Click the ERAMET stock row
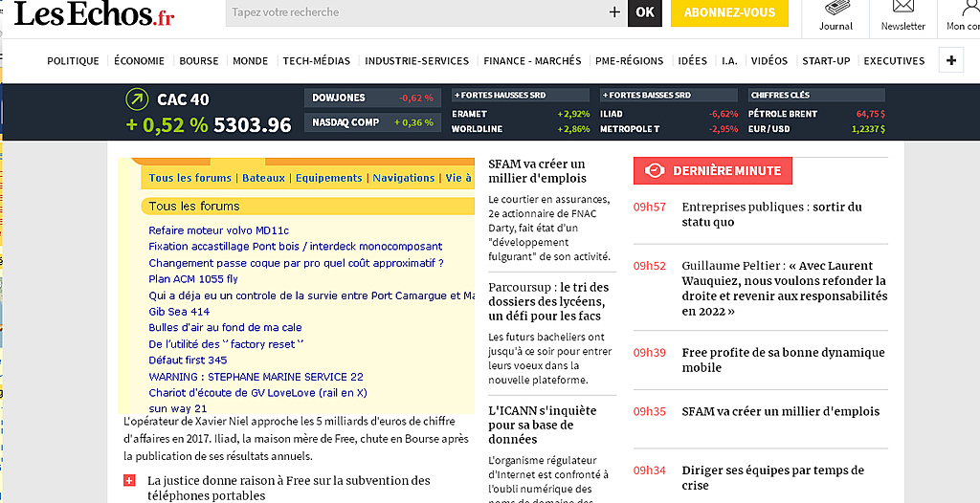 521,115
